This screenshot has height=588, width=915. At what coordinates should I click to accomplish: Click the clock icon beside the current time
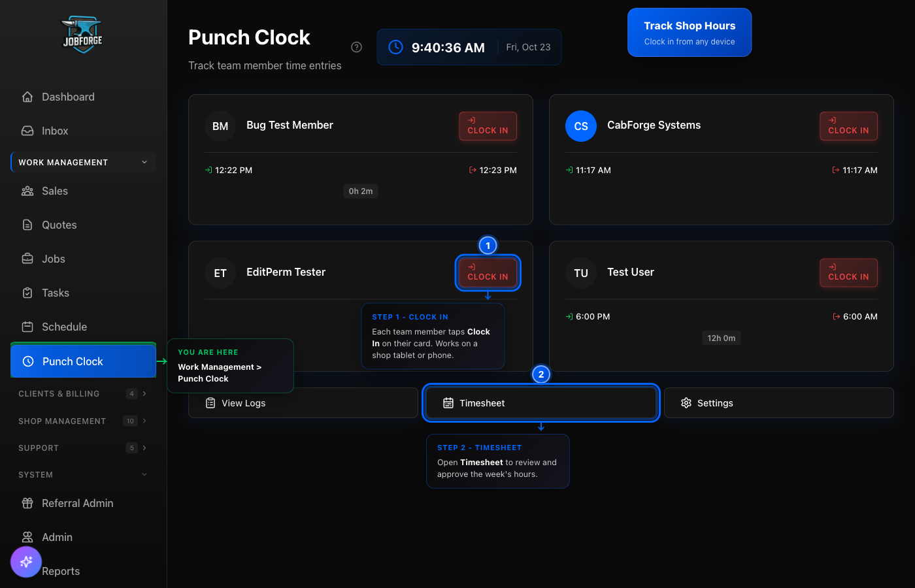coord(396,47)
